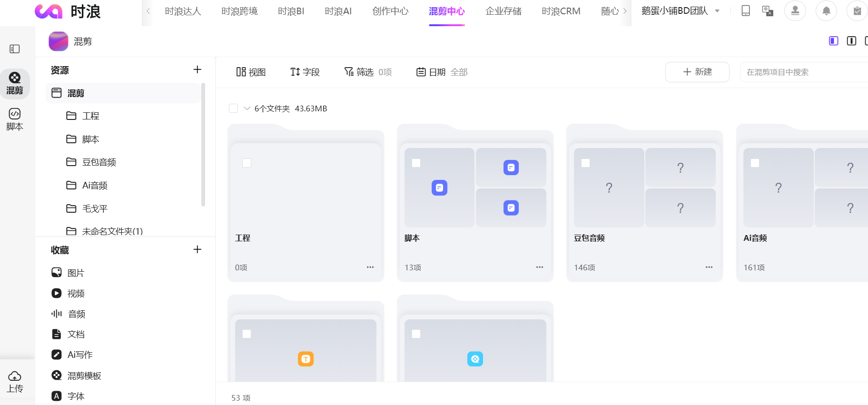Switch to 时浪达人 tab
The height and width of the screenshot is (405, 868).
183,11
